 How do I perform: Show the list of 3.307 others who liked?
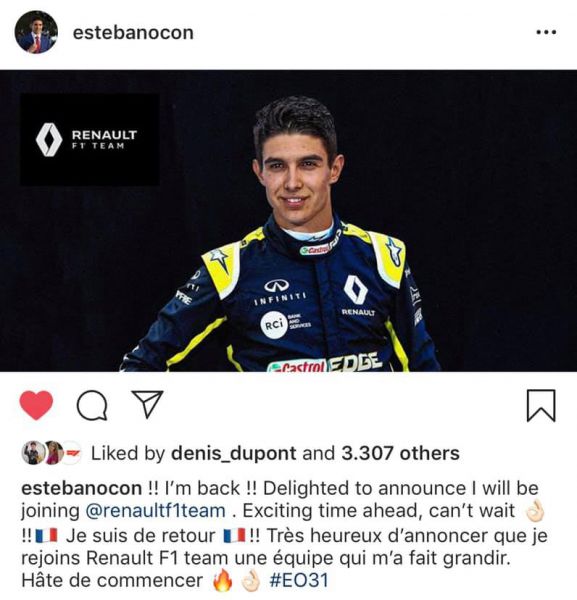[x=400, y=453]
